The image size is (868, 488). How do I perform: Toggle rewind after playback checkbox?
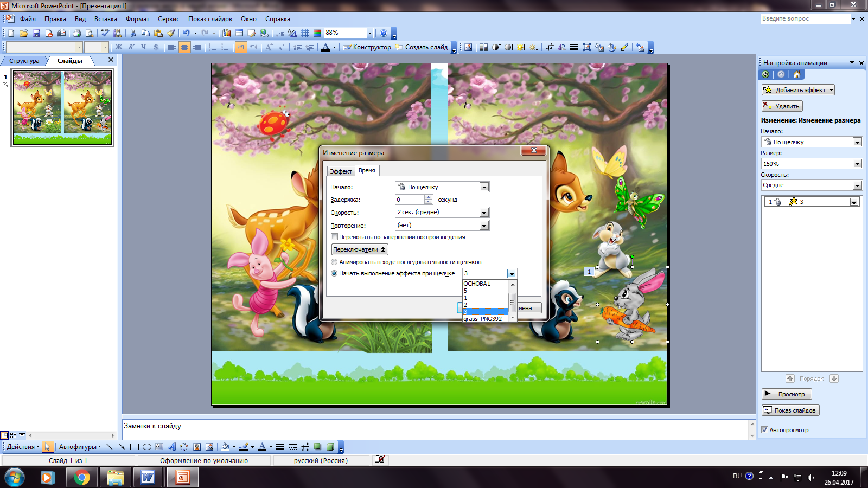tap(334, 237)
